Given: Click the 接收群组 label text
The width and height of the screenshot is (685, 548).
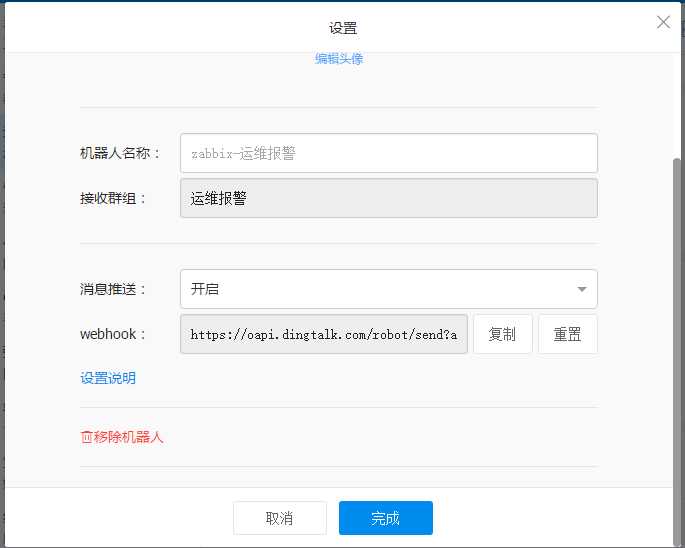Looking at the screenshot, I should pos(112,198).
